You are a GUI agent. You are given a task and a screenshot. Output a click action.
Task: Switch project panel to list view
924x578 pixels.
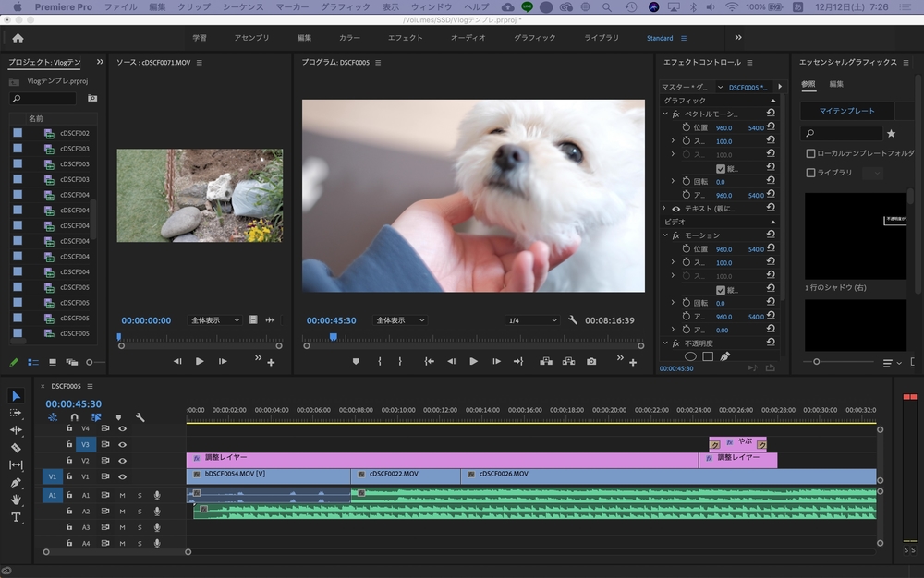pos(33,363)
